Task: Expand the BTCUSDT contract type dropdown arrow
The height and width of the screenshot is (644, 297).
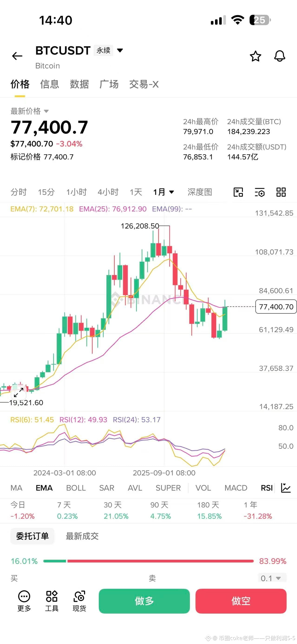Action: (x=120, y=51)
